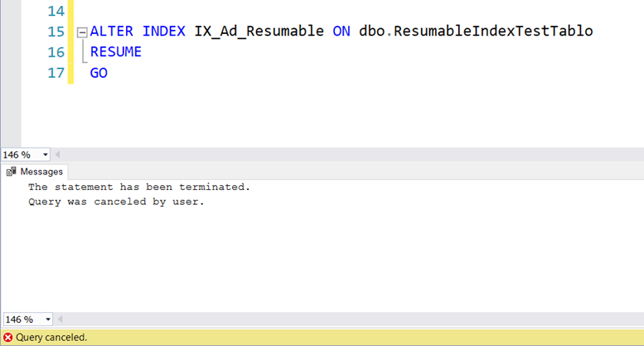Click the ON keyword on line 15
The height and width of the screenshot is (346, 644).
pyautogui.click(x=341, y=32)
